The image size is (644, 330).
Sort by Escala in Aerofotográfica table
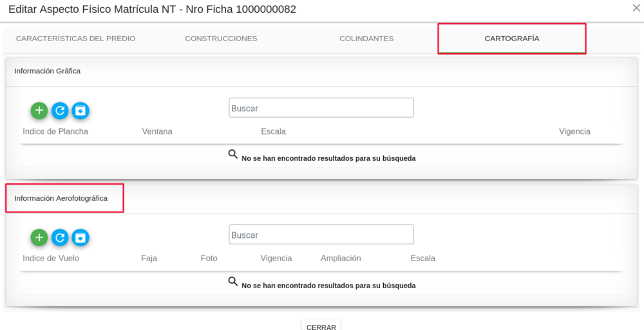(423, 258)
